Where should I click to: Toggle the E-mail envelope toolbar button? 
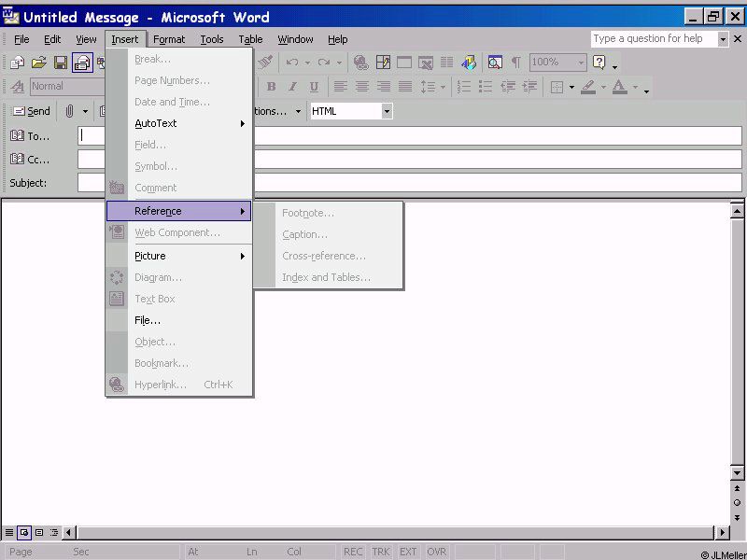tap(82, 63)
